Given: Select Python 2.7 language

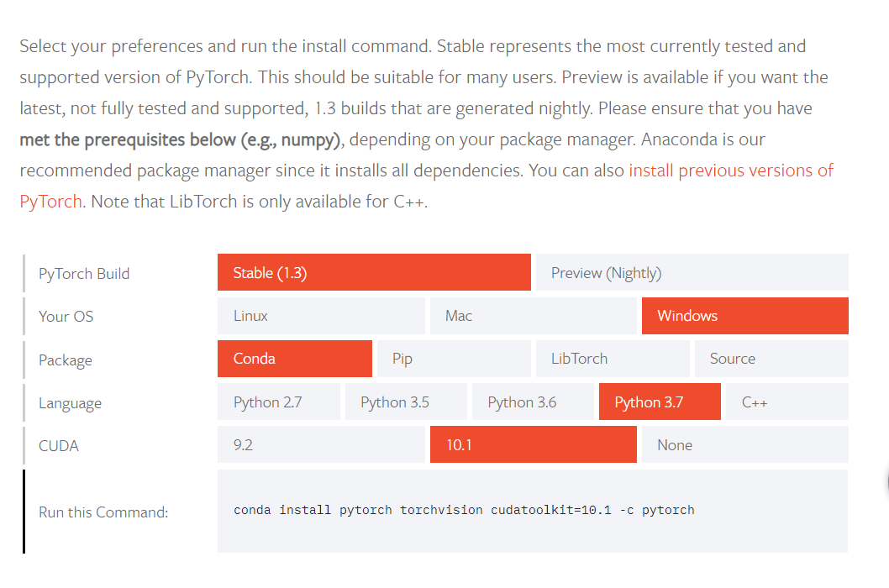Looking at the screenshot, I should [278, 402].
